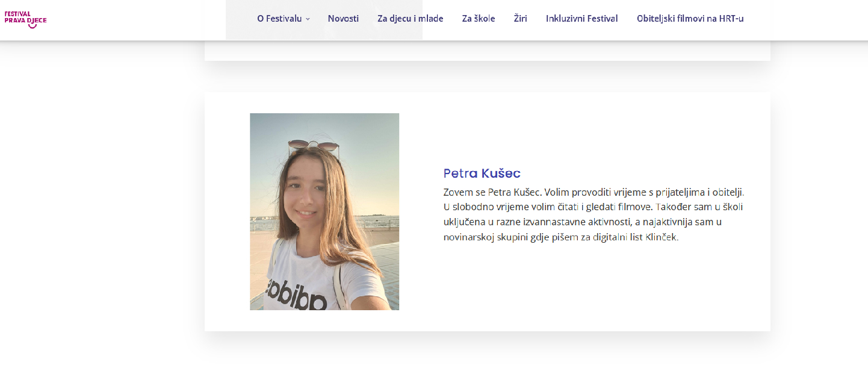The image size is (868, 365).
Task: Click the line mentioning "digitalni list Klinček"
Action: 561,237
